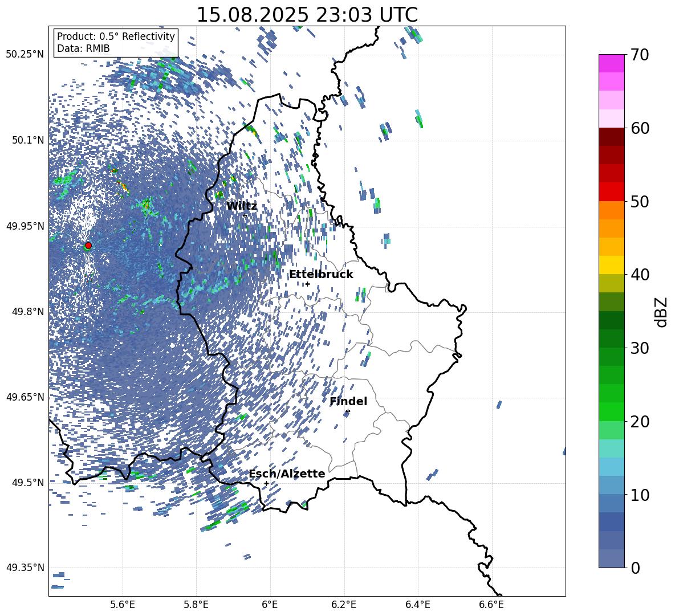The image size is (675, 616).
Task: Pick the dark maroon colorbar swatch below 60
Action: tap(612, 137)
